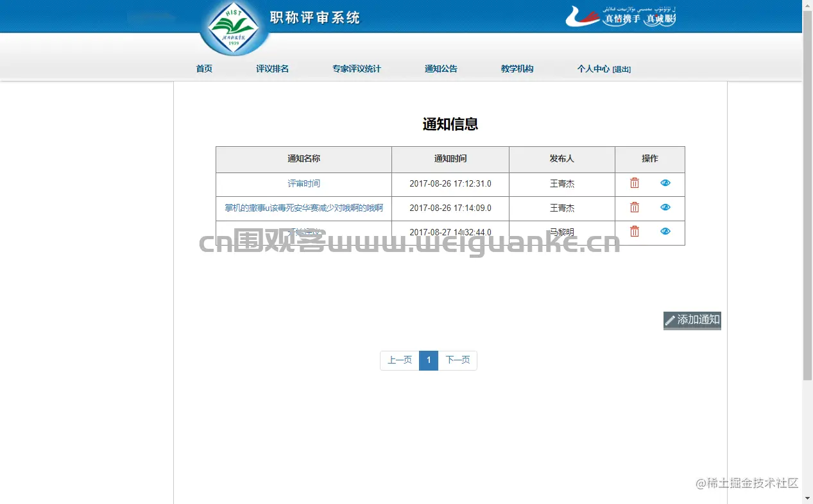
Task: Go to 评议排名 in the navigation
Action: (x=272, y=69)
